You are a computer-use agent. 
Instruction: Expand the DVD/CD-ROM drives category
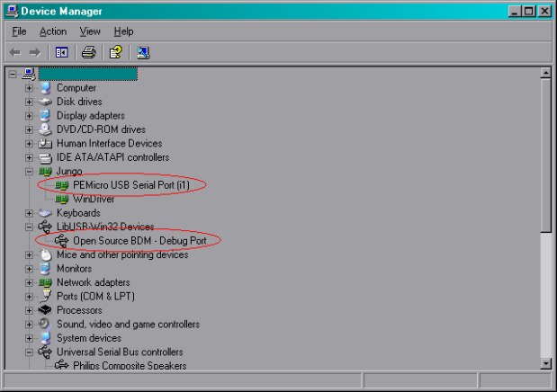[x=29, y=129]
